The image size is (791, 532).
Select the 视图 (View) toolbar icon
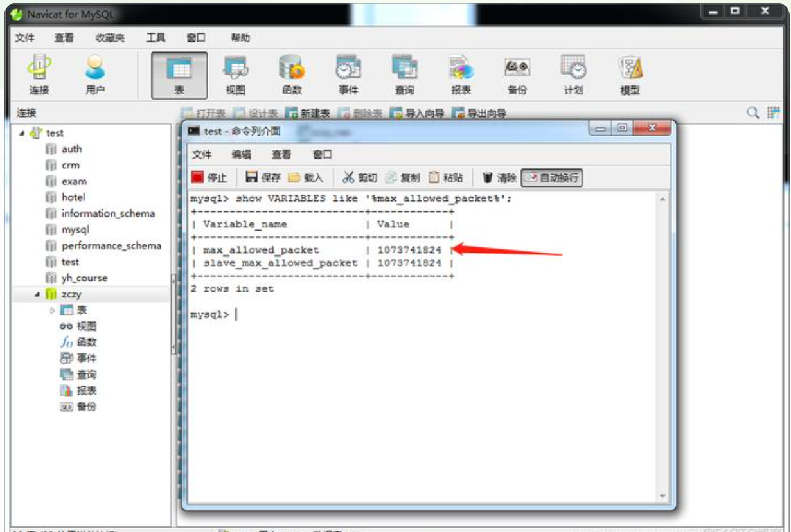tap(235, 75)
